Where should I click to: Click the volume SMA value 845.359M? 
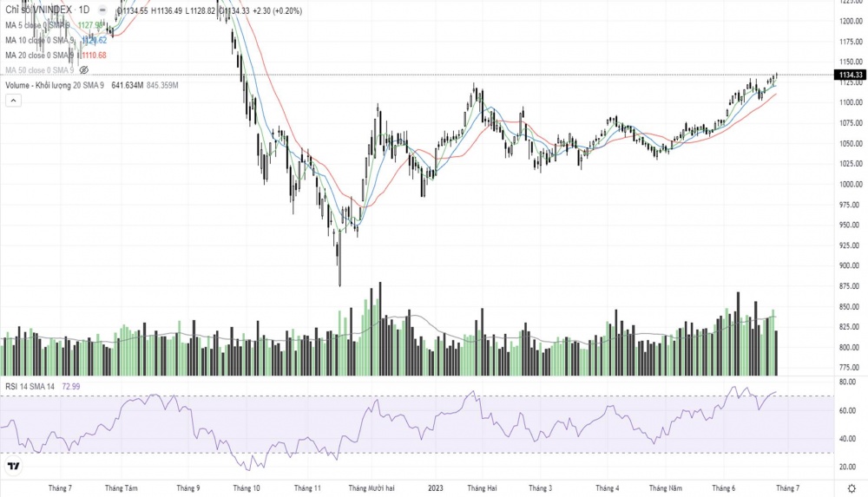(x=162, y=85)
